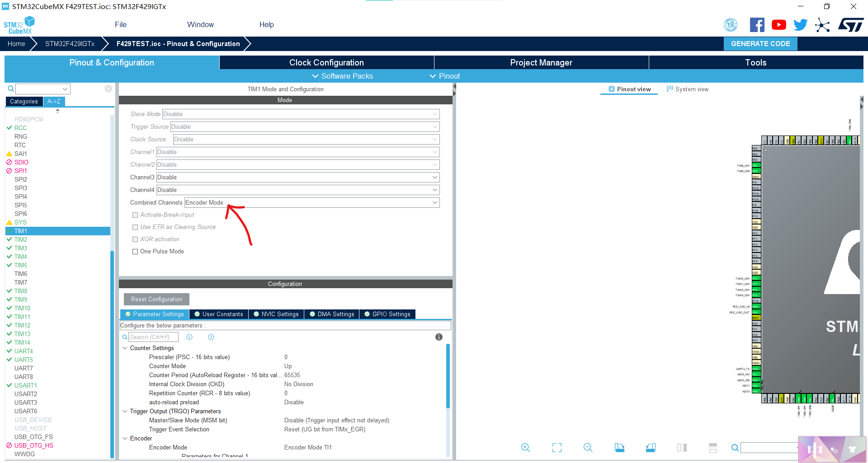Click the STM32F429IGTx breadcrumb

(x=70, y=44)
